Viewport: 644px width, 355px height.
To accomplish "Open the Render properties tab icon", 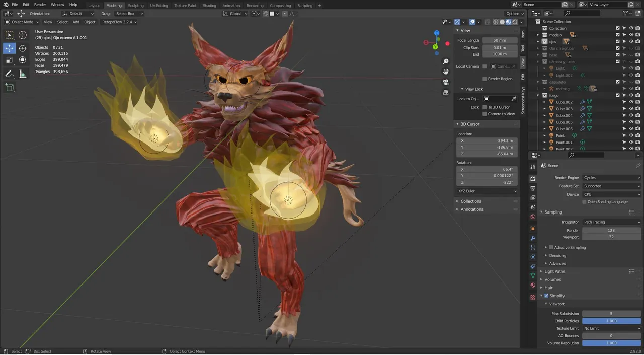I will 533,178.
